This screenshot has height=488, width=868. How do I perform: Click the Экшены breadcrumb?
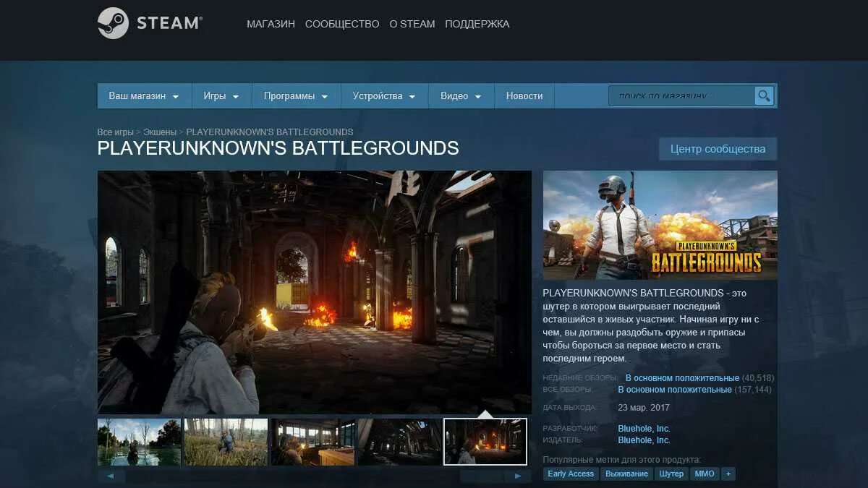click(x=160, y=132)
